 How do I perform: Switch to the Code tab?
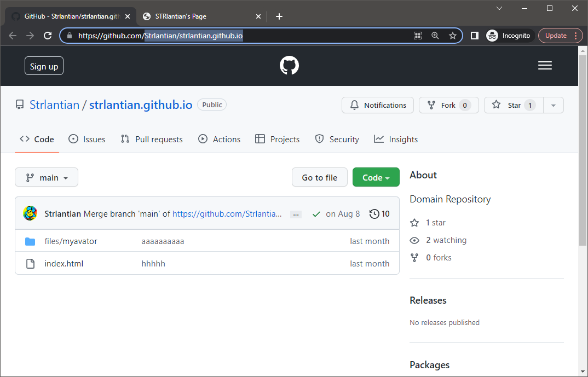coord(37,140)
